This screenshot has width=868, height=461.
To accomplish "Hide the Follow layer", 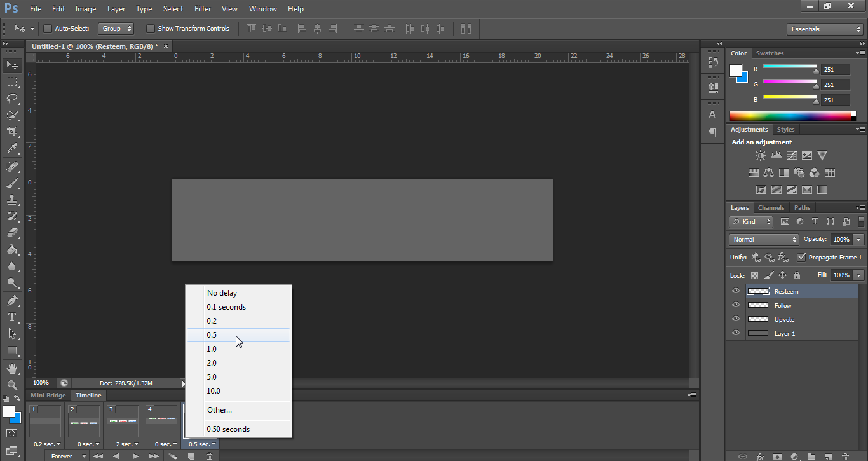I will point(736,305).
